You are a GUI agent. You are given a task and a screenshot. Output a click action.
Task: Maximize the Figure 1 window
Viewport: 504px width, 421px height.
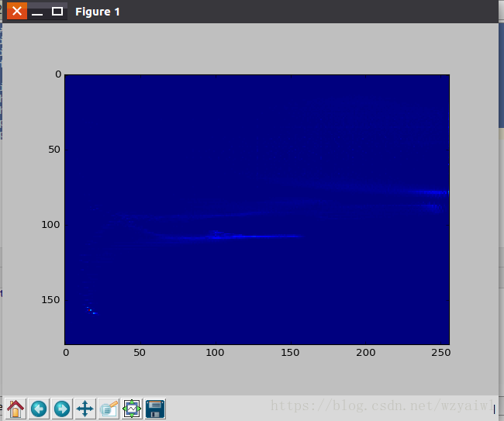pyautogui.click(x=57, y=12)
